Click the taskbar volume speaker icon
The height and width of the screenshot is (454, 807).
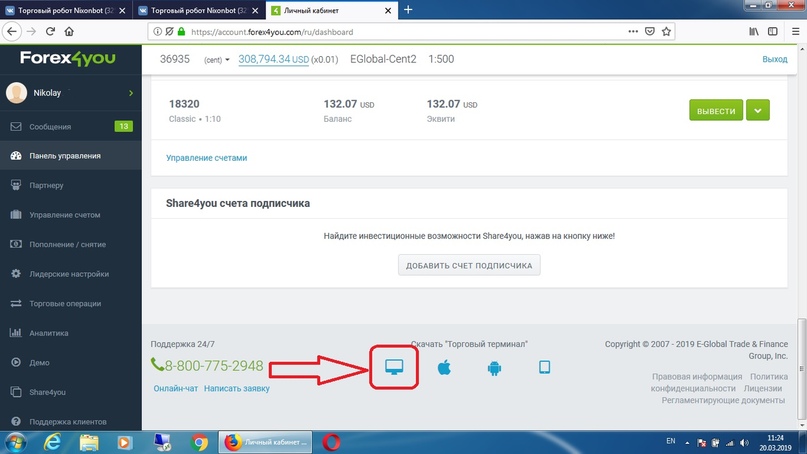click(x=744, y=443)
